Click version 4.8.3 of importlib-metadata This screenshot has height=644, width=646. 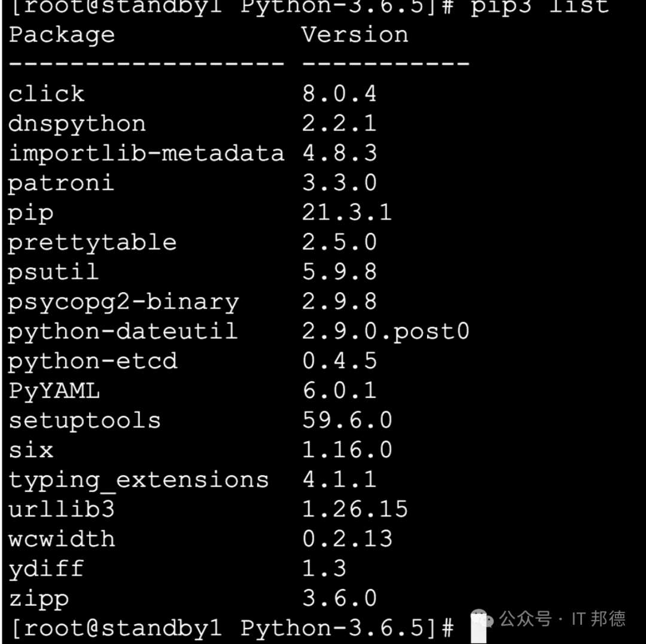[x=340, y=153]
